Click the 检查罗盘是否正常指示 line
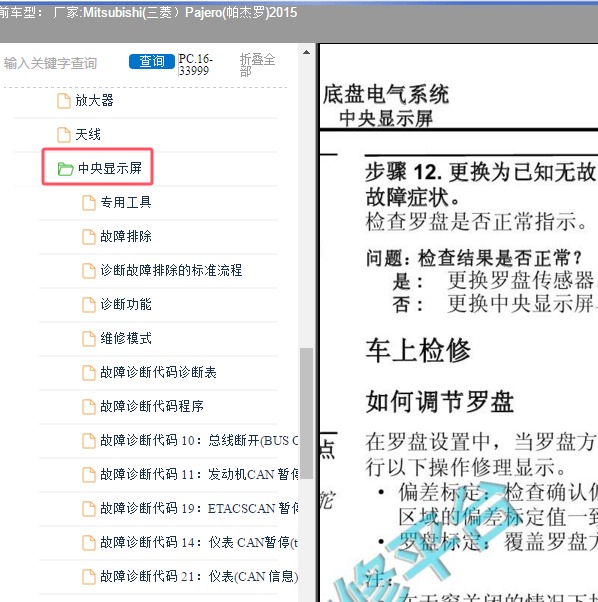The height and width of the screenshot is (602, 598). coord(476,222)
